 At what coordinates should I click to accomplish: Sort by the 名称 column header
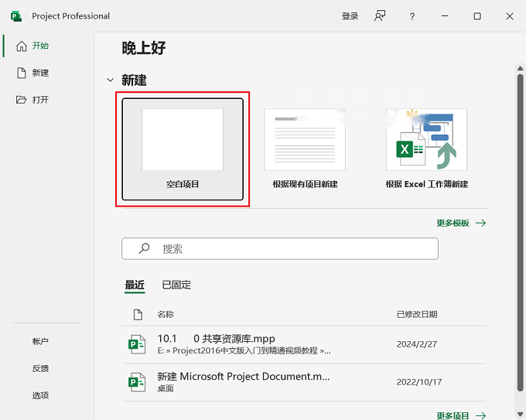pyautogui.click(x=166, y=314)
